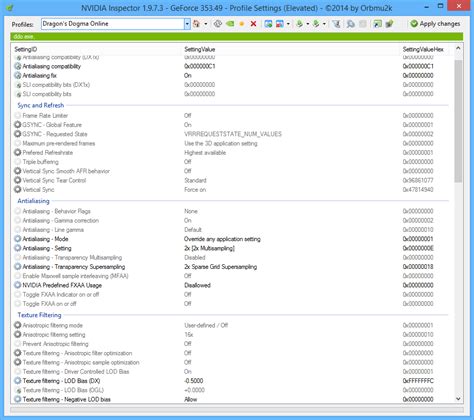Click gear icon beside Antialiasing - Mode

[x=18, y=239]
